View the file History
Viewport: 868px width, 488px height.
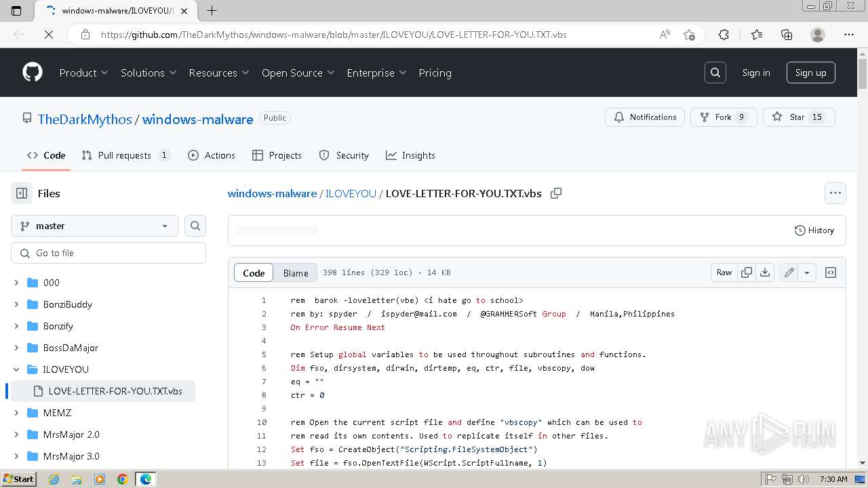point(814,230)
